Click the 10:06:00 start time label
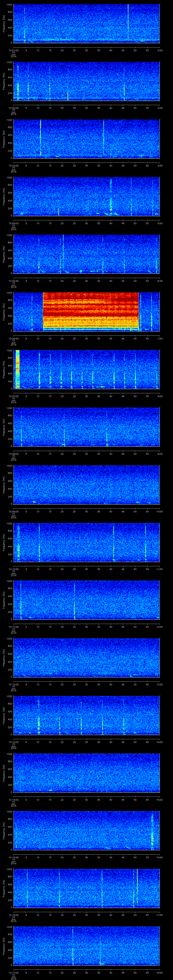 (x=13, y=339)
